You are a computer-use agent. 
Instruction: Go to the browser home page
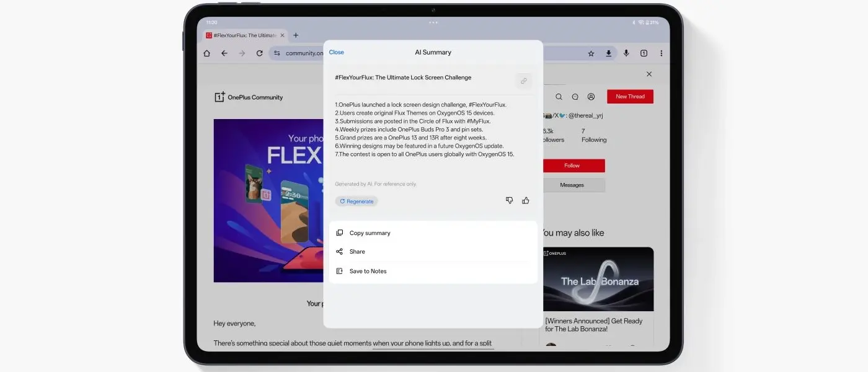(207, 53)
